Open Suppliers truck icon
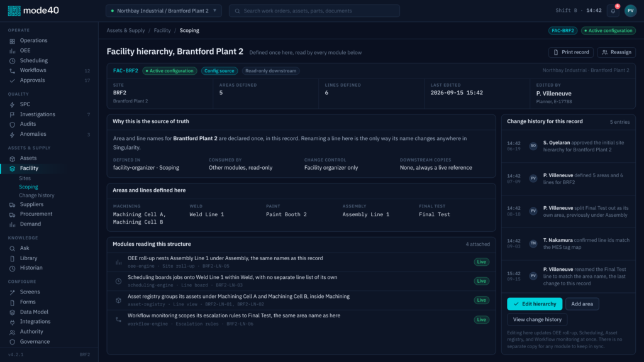Screen dimensions: 644x362 tap(13, 205)
